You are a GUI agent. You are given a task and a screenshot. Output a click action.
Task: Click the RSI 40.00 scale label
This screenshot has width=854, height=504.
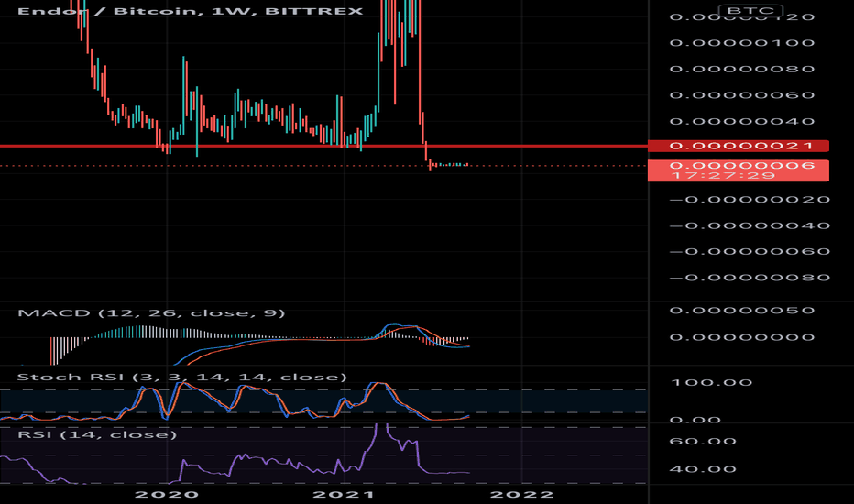[703, 469]
